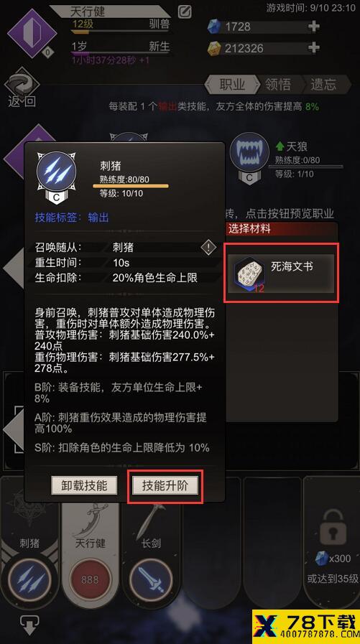Select the 长剑 sword skill slot

tap(150, 579)
